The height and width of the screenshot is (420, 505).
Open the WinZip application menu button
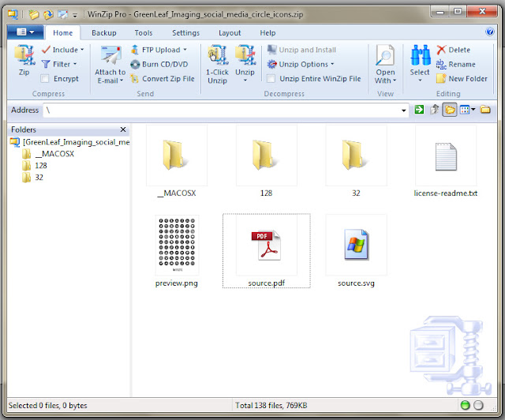tap(25, 32)
